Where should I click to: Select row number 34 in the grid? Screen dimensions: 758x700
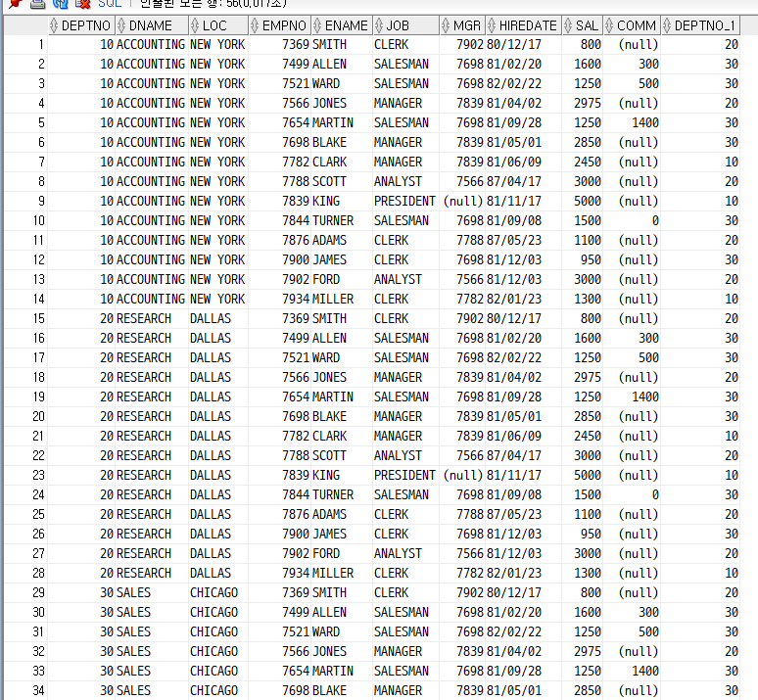(x=25, y=691)
